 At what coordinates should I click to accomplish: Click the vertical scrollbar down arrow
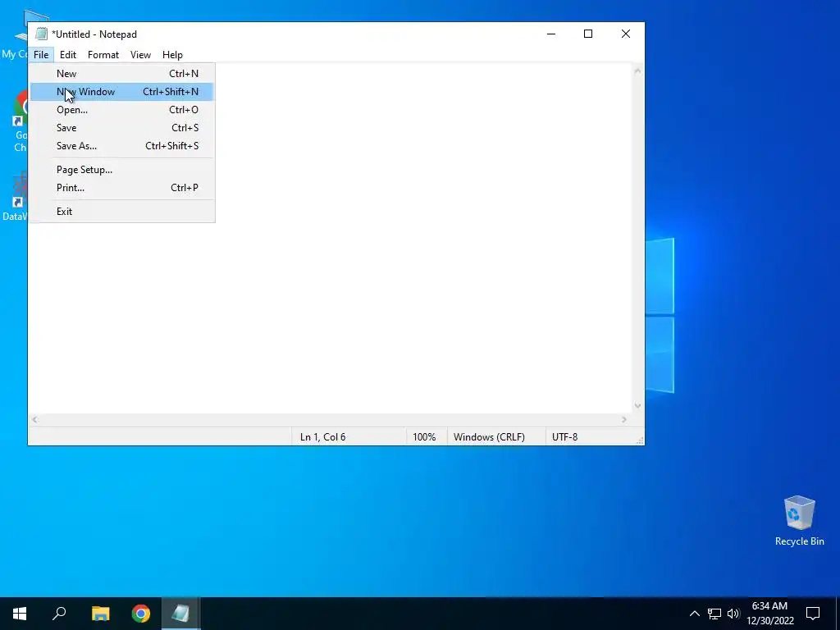point(637,405)
